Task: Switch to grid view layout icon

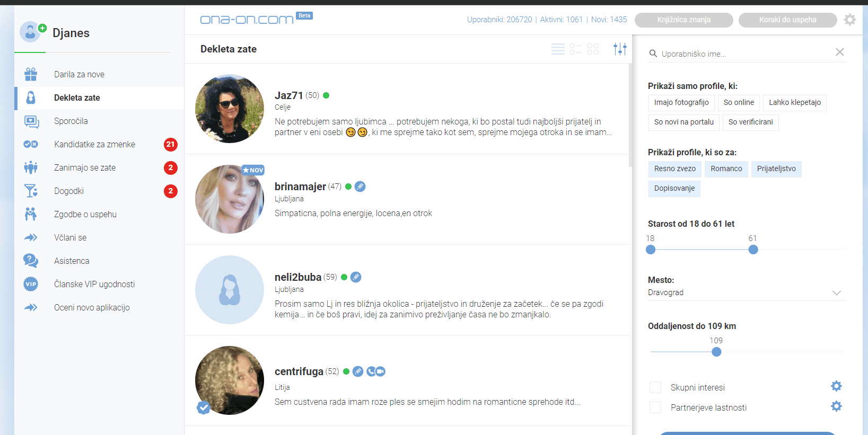Action: (593, 49)
